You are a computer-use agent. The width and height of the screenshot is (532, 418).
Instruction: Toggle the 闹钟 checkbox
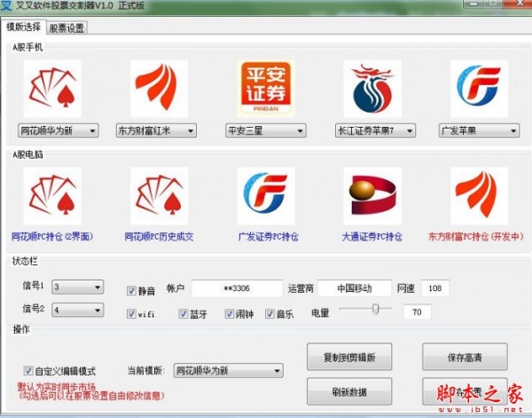coord(230,314)
